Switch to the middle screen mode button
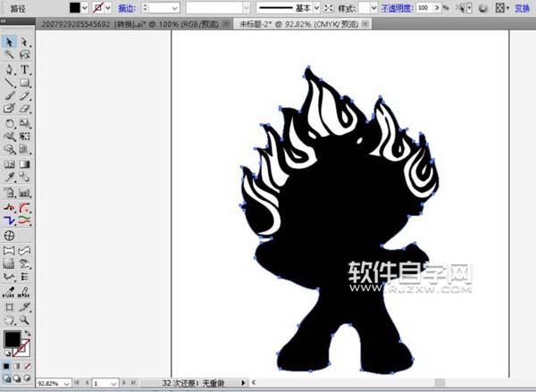 (x=17, y=378)
